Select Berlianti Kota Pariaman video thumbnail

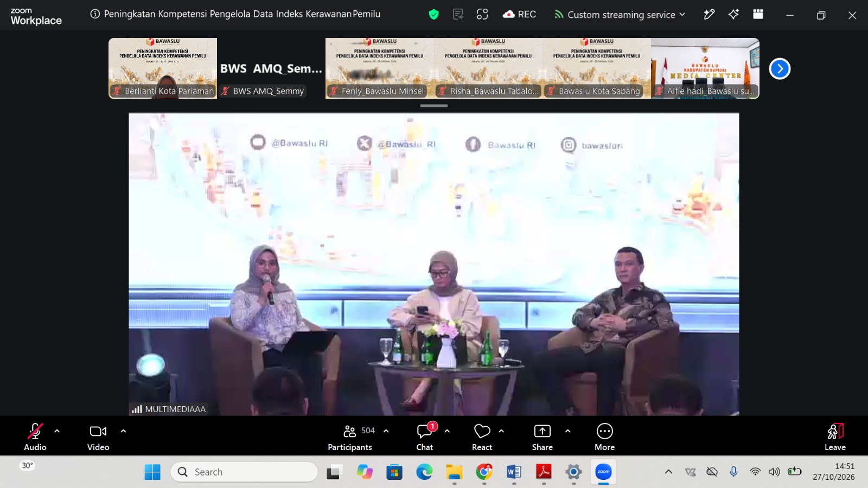(163, 68)
